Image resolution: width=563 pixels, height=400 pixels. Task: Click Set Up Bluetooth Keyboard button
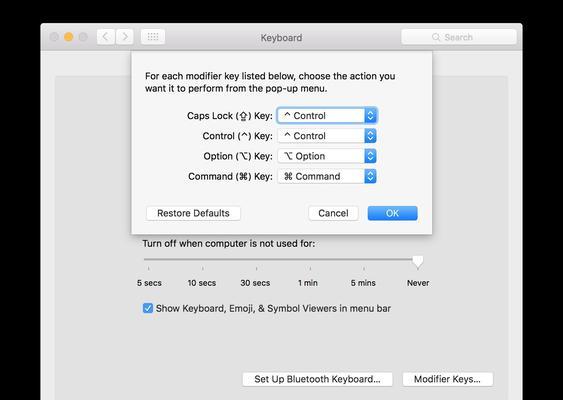pyautogui.click(x=317, y=379)
